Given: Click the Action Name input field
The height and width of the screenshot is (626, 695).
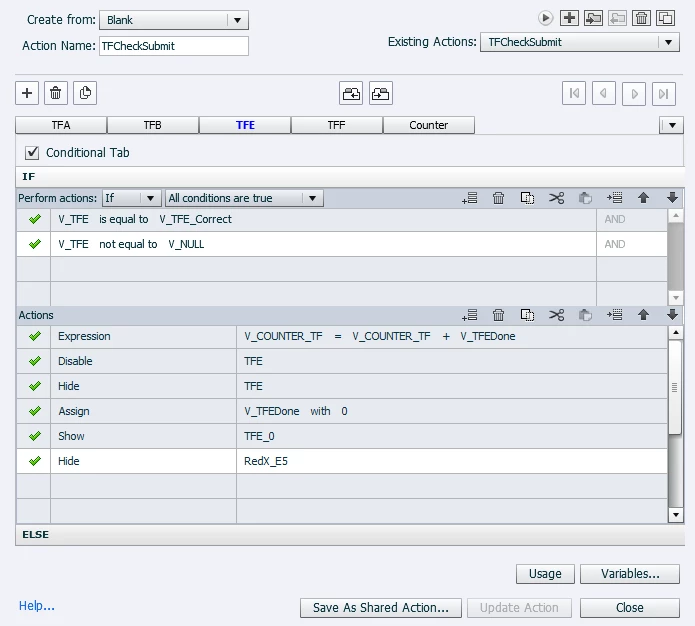Looking at the screenshot, I should click(174, 46).
